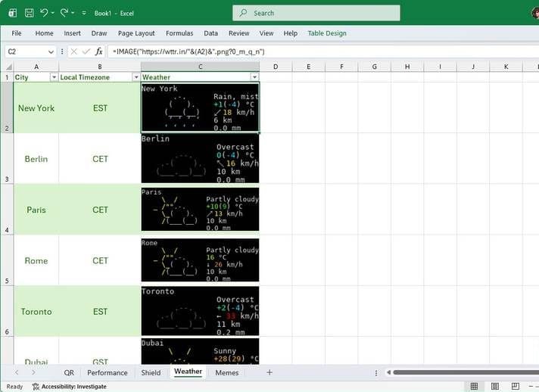Open the Local Timezone filter dropdown
This screenshot has width=539, height=392.
[x=136, y=77]
